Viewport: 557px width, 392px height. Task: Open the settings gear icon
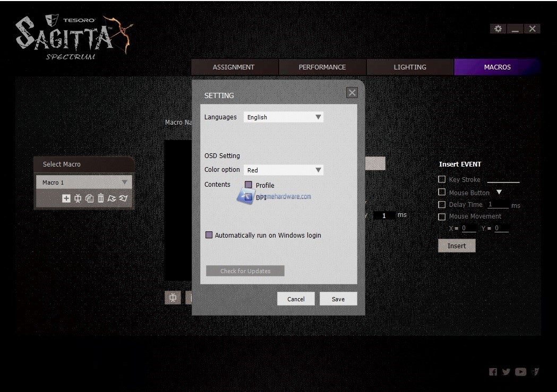498,29
